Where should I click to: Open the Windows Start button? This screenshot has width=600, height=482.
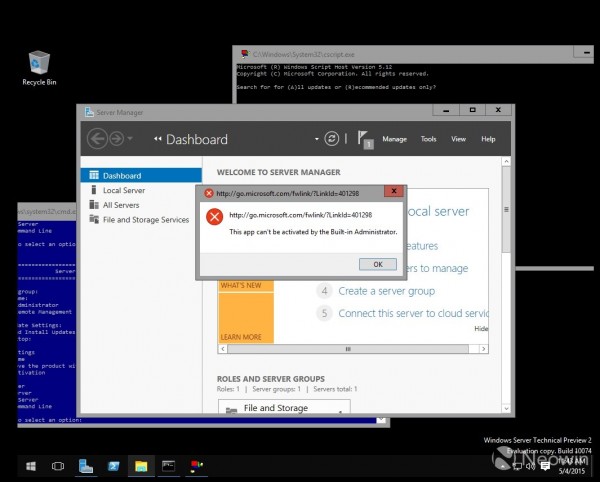[x=31, y=466]
